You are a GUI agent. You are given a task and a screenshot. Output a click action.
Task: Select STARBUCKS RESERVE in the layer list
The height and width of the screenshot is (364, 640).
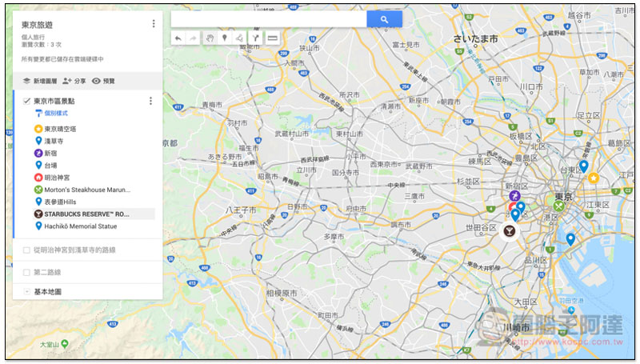tap(86, 214)
